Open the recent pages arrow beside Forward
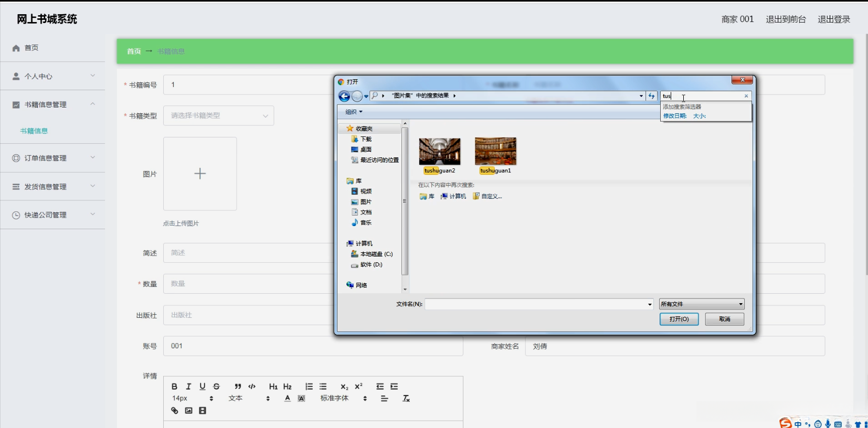 366,97
